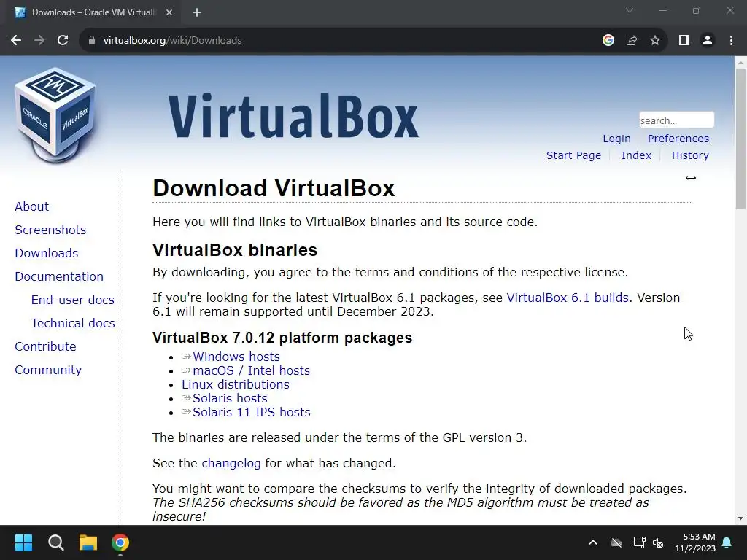This screenshot has width=747, height=560.
Task: Open the browser side panel icon
Action: click(684, 41)
